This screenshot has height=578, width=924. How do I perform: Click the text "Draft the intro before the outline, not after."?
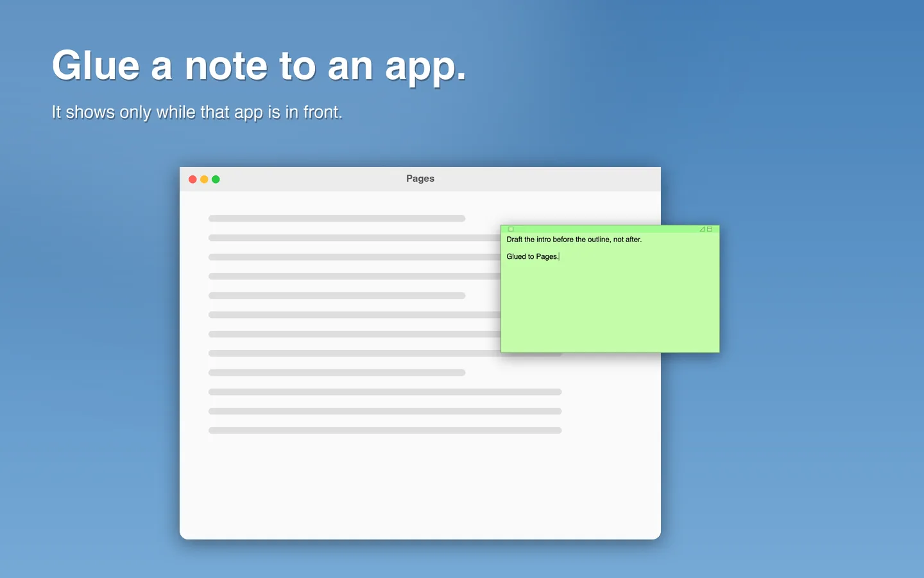[x=574, y=240]
